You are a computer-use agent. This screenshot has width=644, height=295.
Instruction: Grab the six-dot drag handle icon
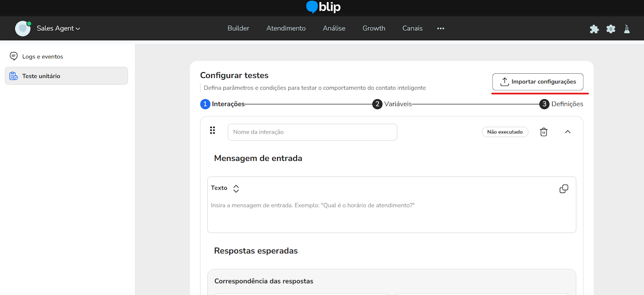tap(213, 130)
